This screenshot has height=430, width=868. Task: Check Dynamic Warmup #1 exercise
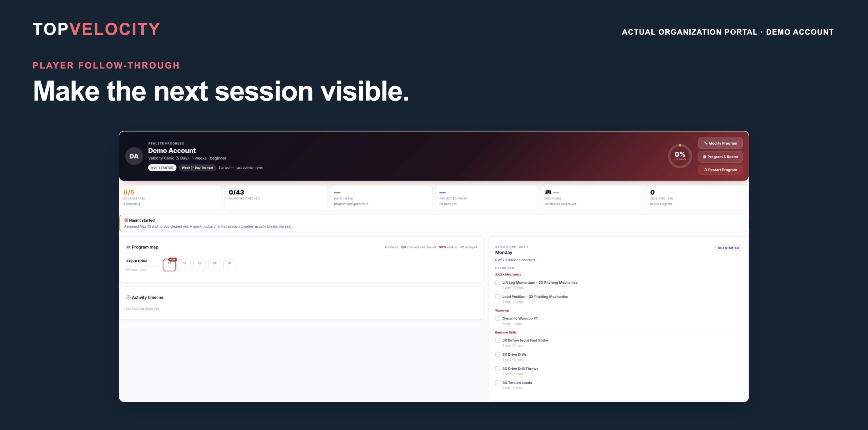pos(497,318)
